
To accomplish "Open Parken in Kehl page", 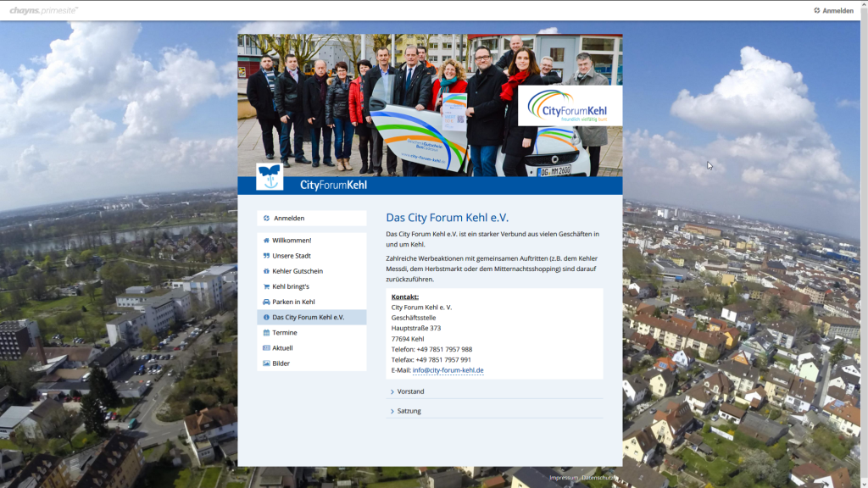I will (x=312, y=302).
